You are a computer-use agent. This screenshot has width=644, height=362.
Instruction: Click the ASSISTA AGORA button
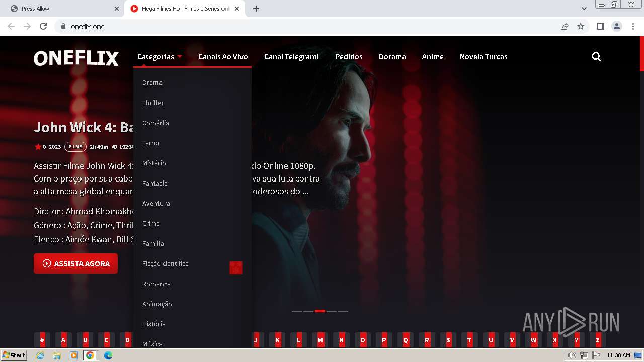pyautogui.click(x=75, y=263)
